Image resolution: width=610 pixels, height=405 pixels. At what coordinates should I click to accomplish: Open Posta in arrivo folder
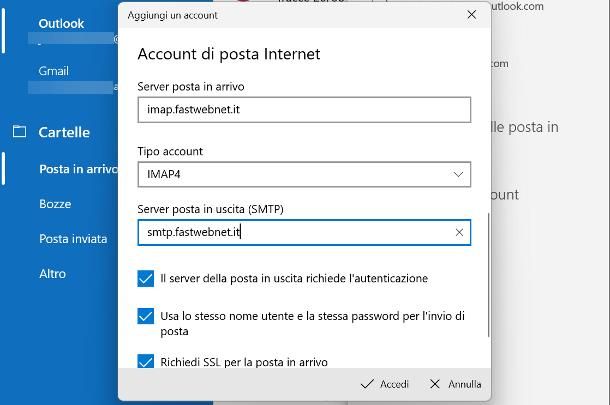[78, 169]
